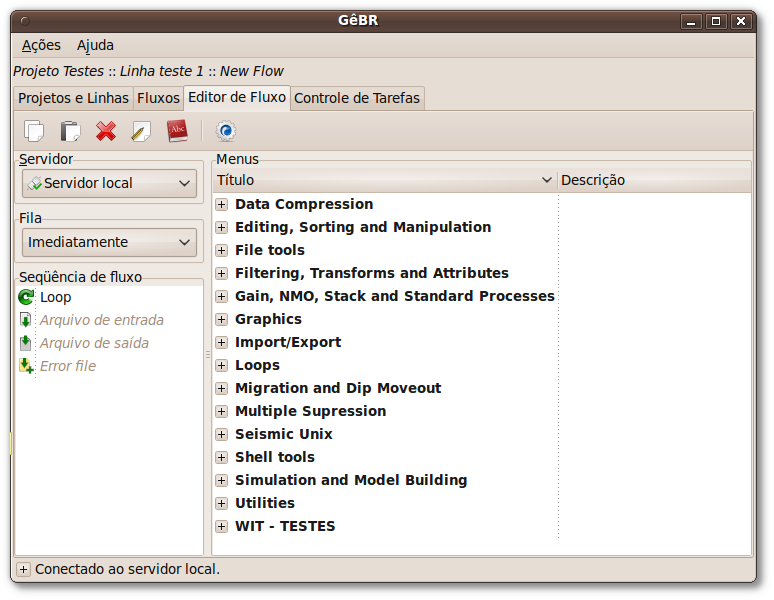774x600 pixels.
Task: Select Arquivo de entrada text row
Action: (x=102, y=320)
